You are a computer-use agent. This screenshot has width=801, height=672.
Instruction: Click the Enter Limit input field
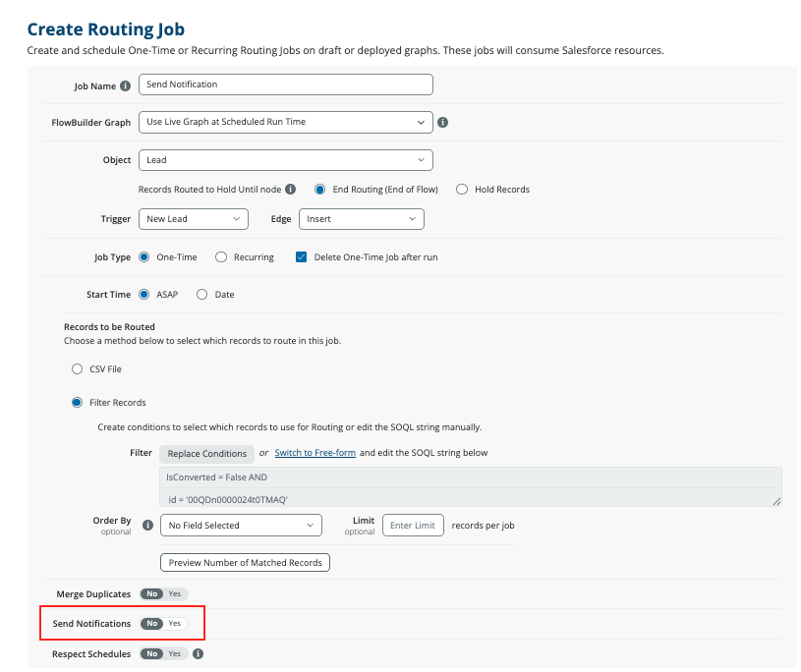pos(413,526)
